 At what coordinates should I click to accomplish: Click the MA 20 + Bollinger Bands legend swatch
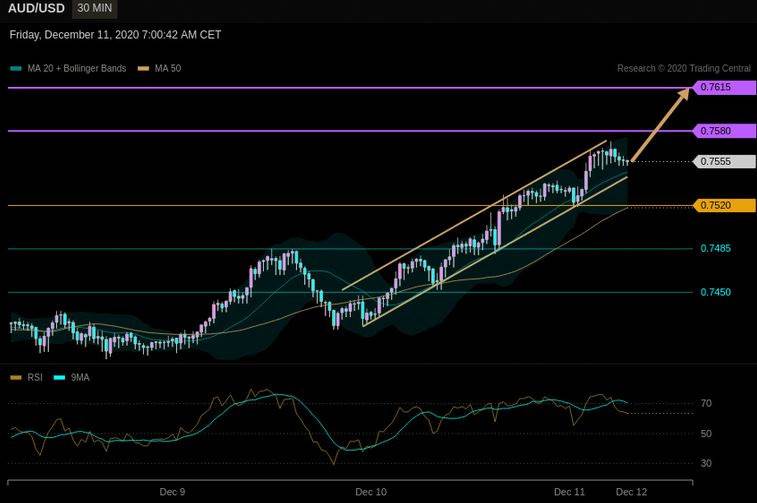pos(16,69)
